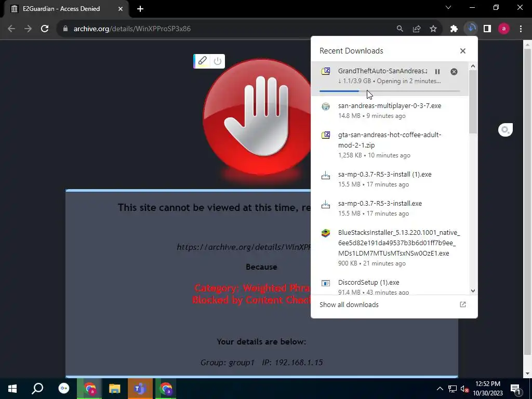Click the sa-mp-0.3.7-R5-3-install.exe download icon
This screenshot has width=532, height=399.
point(326,204)
